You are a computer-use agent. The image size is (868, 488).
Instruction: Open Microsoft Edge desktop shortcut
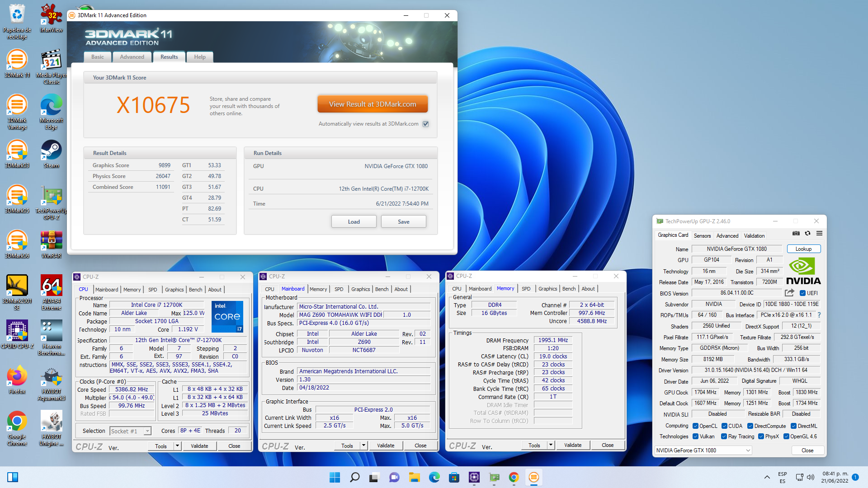pos(51,112)
